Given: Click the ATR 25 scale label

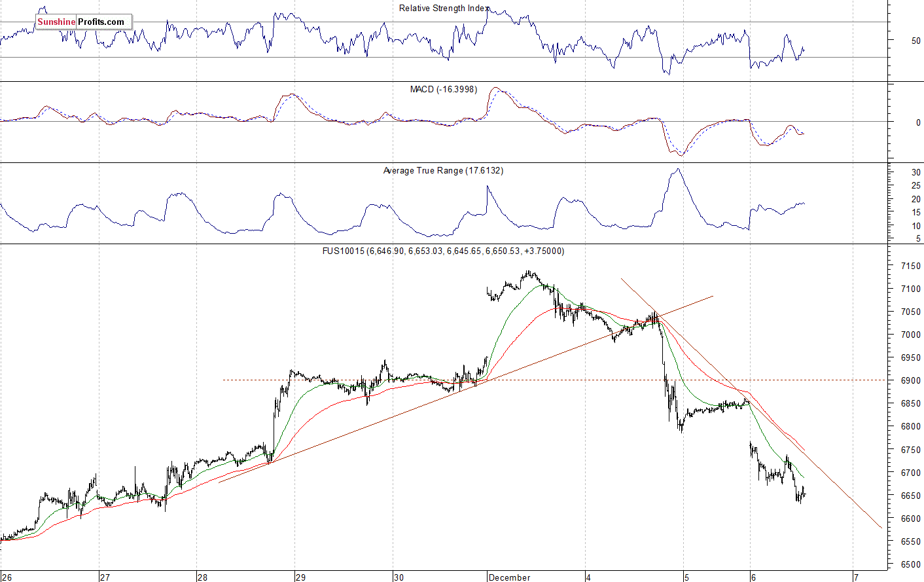Looking at the screenshot, I should (915, 186).
